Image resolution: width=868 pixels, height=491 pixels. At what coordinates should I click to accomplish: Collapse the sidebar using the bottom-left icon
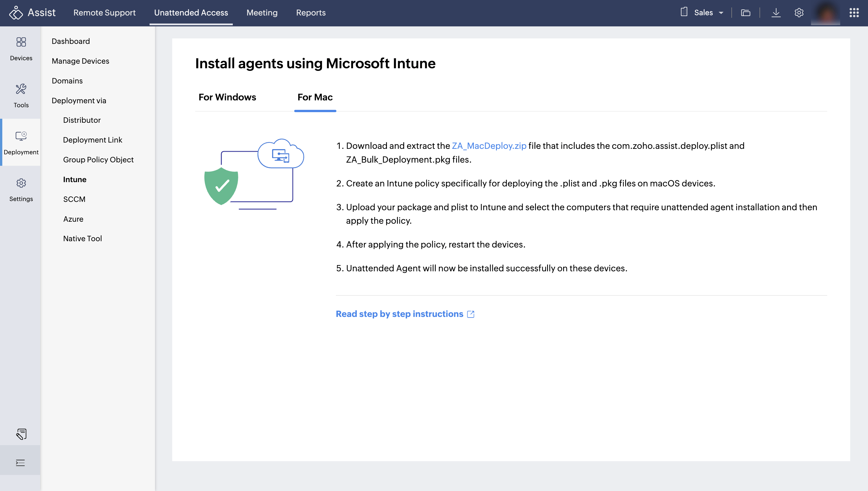(21, 463)
